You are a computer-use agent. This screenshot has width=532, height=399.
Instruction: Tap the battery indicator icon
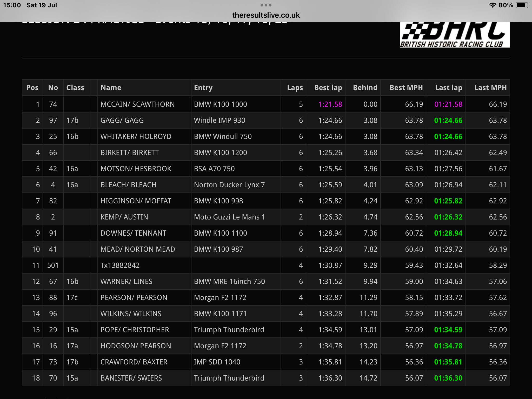522,5
